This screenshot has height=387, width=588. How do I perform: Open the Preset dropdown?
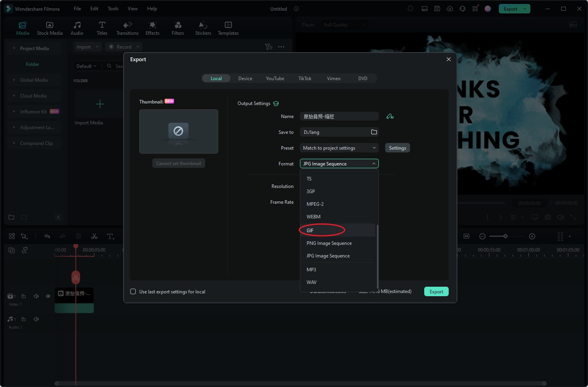(339, 148)
